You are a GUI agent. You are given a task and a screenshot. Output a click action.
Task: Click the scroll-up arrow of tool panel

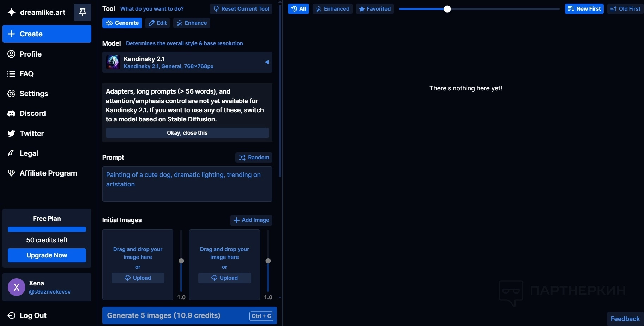280,2
